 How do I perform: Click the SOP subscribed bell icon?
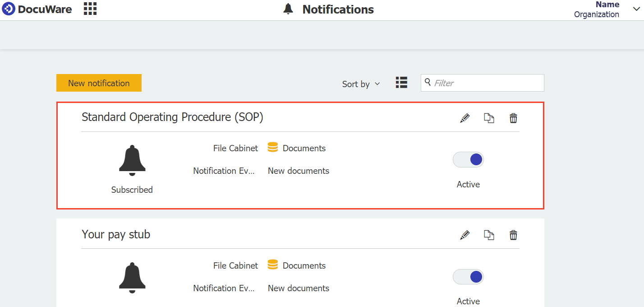[x=132, y=161]
